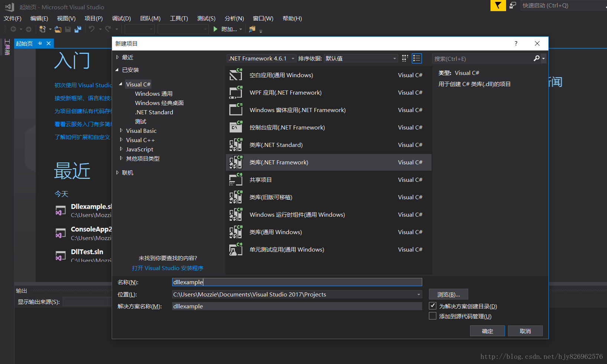The width and height of the screenshot is (607, 364).
Task: Open the Visual Studio installer link
Action: [x=168, y=268]
